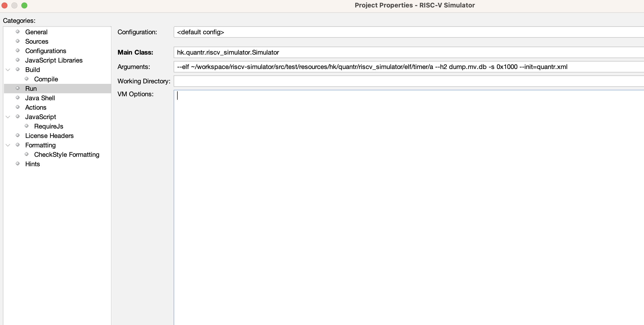Image resolution: width=644 pixels, height=325 pixels.
Task: Click the Main Class input field
Action: (x=409, y=52)
